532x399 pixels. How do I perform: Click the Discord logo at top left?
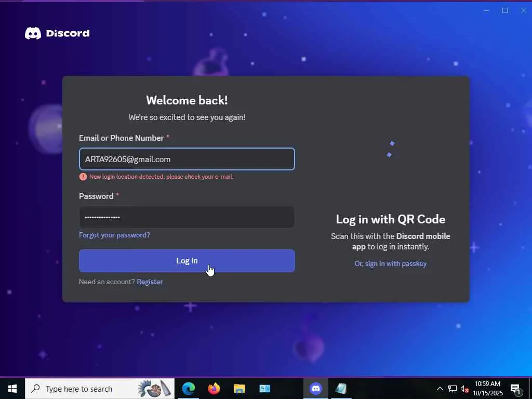click(57, 33)
